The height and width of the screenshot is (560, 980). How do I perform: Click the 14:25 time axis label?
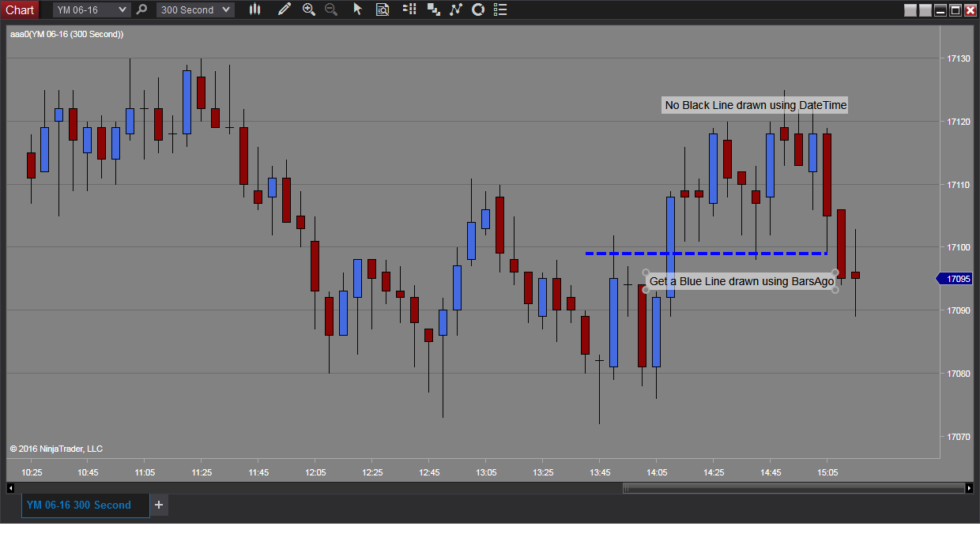pyautogui.click(x=714, y=472)
